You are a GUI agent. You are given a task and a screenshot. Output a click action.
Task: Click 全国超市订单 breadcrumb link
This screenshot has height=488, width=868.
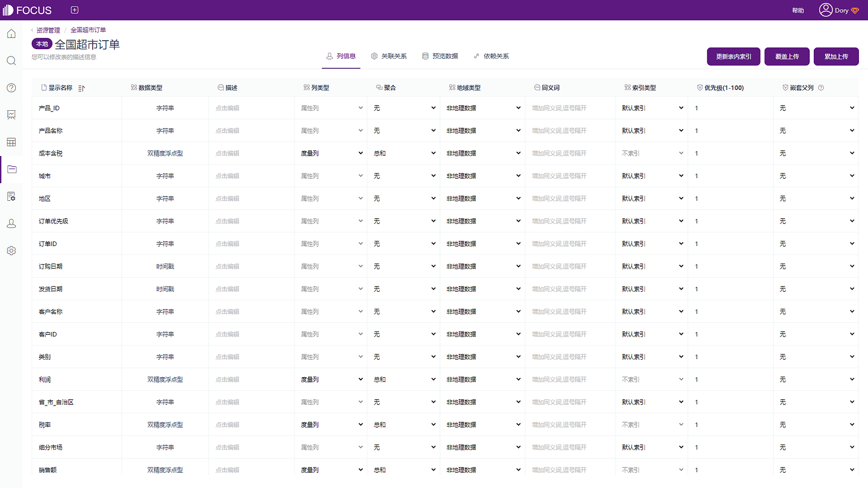[88, 31]
